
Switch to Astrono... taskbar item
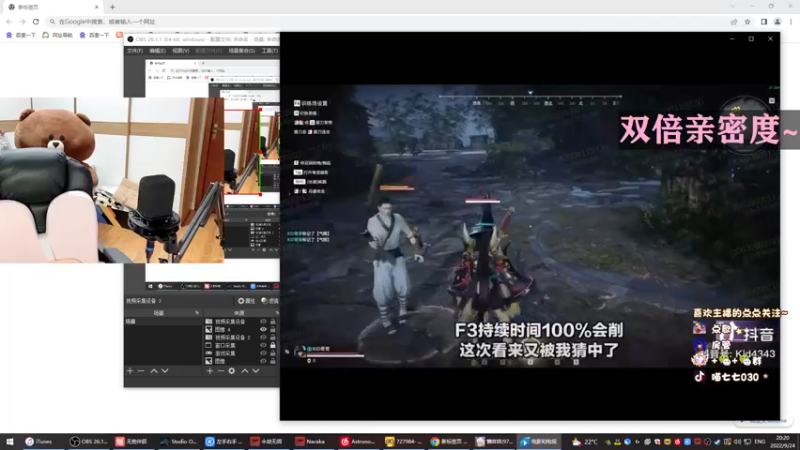[357, 442]
